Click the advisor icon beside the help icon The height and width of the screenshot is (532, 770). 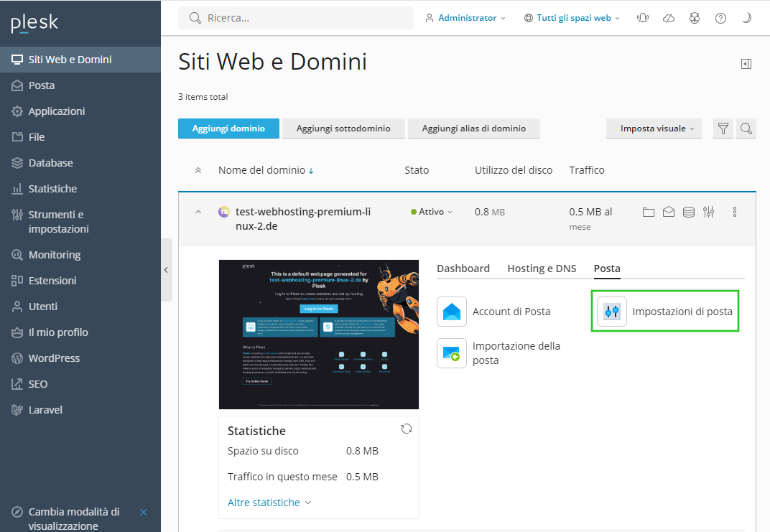[695, 18]
